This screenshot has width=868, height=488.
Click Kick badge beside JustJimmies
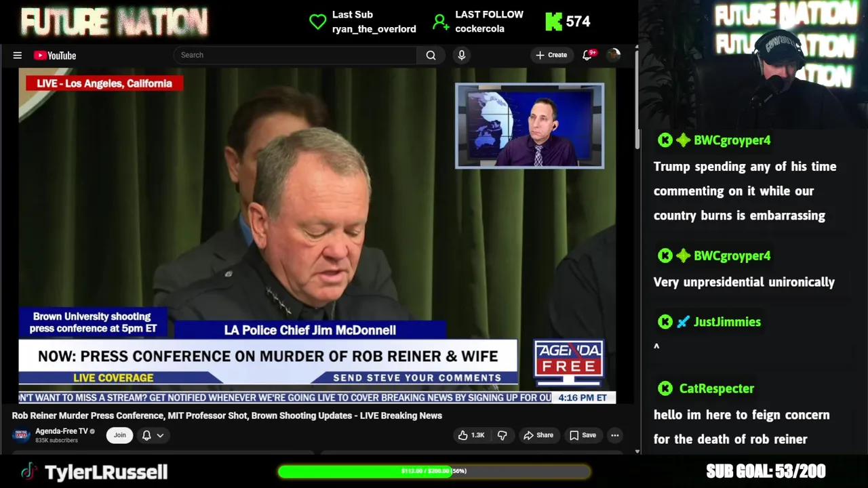(665, 322)
